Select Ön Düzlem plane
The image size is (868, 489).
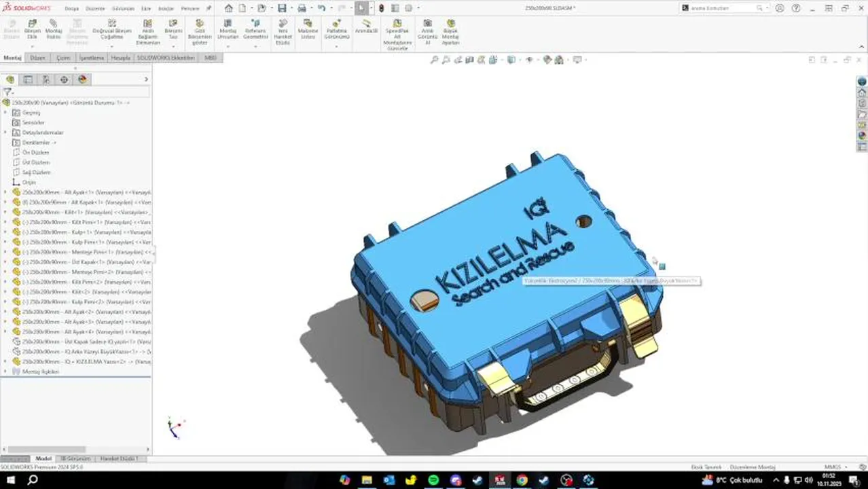(35, 153)
